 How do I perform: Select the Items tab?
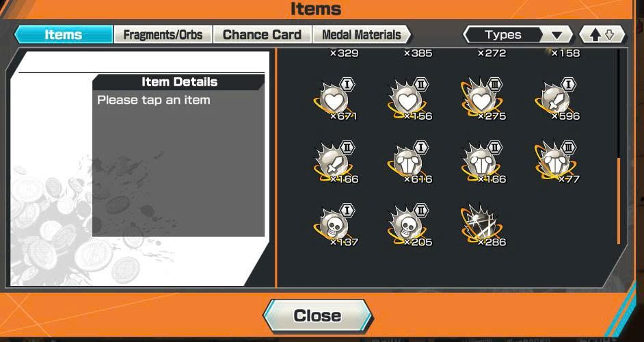(x=64, y=34)
